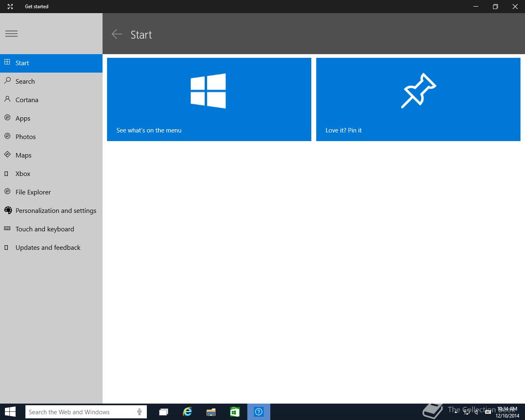Click the Cortana person icon in sidebar
This screenshot has height=420, width=525.
click(x=7, y=99)
